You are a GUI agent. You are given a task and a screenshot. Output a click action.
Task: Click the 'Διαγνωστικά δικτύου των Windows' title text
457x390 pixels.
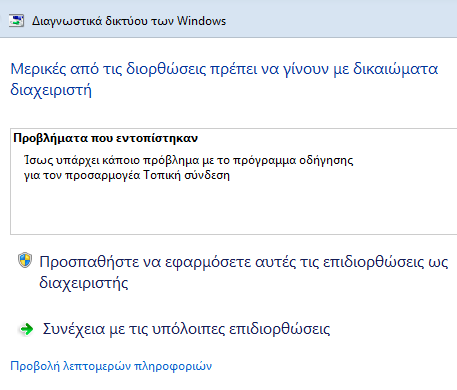pyautogui.click(x=129, y=21)
